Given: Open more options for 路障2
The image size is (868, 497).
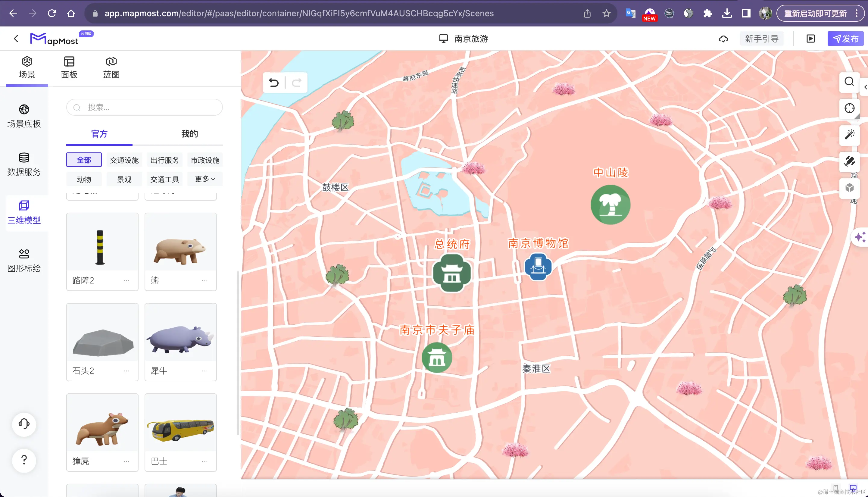Looking at the screenshot, I should tap(126, 280).
